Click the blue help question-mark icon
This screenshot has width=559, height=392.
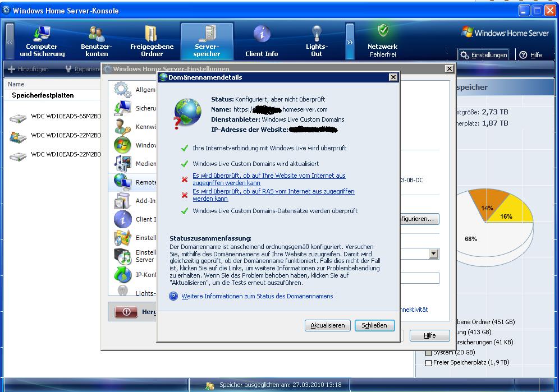tap(173, 296)
